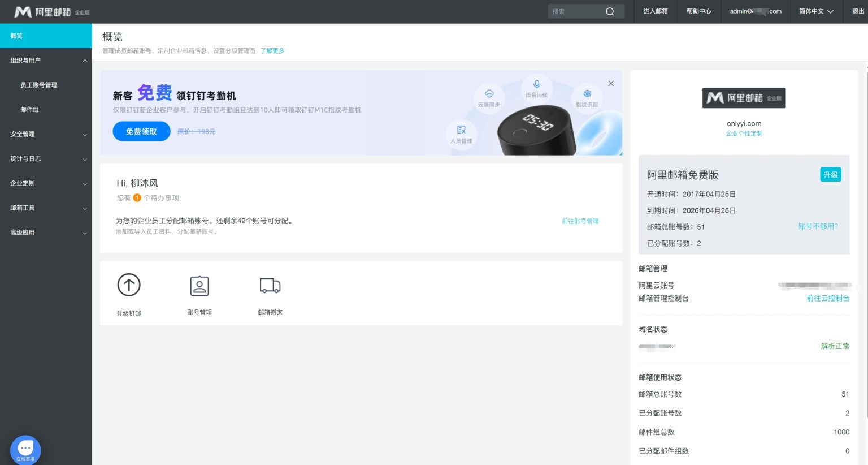
Task: Click the 升级钉邮 upload arrow icon
Action: [x=129, y=285]
